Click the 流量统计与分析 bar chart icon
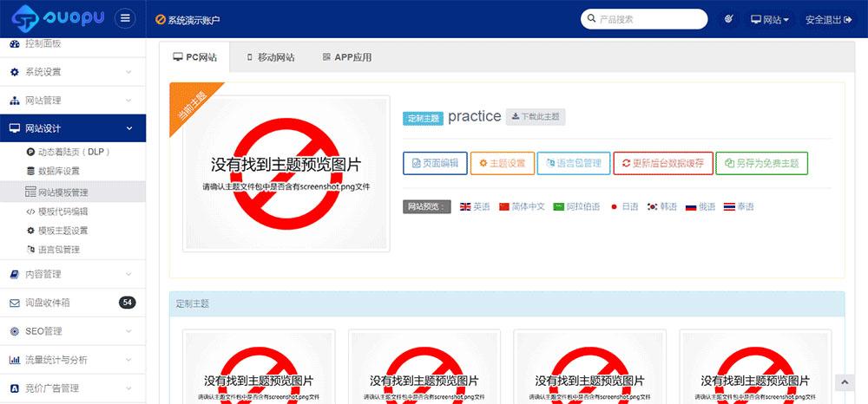The height and width of the screenshot is (404, 868). (15, 360)
